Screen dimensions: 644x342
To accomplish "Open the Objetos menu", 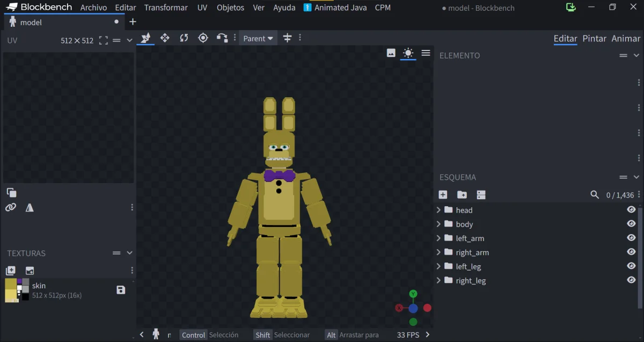I will click(x=230, y=8).
